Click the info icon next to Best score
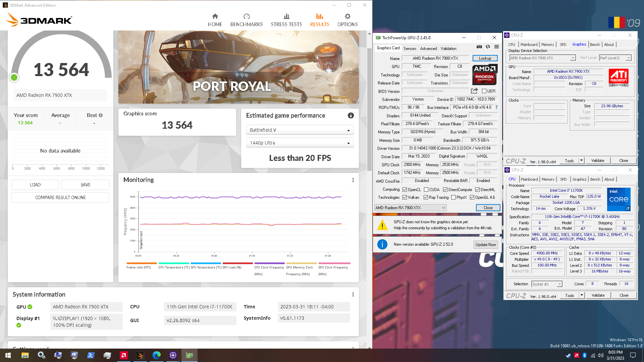 [101, 115]
